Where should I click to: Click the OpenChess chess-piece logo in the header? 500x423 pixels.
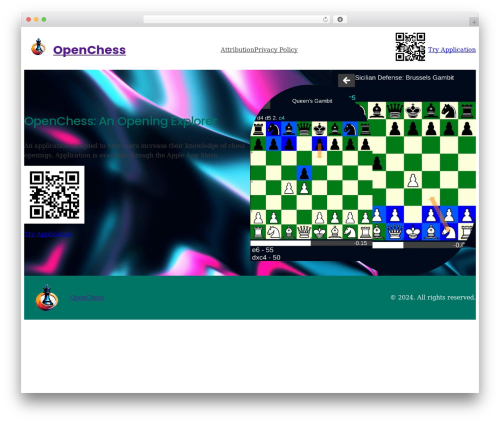click(38, 47)
